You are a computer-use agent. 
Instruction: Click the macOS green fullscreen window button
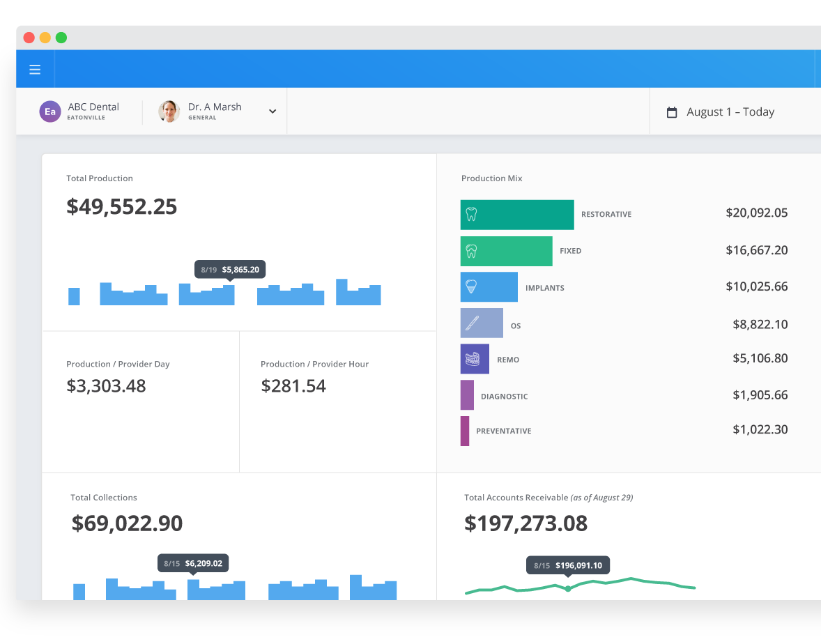click(x=61, y=38)
